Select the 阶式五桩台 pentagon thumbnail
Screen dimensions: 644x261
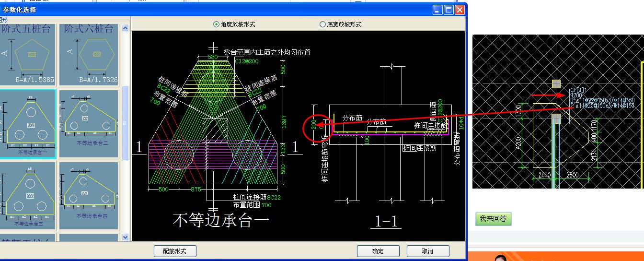pos(28,54)
